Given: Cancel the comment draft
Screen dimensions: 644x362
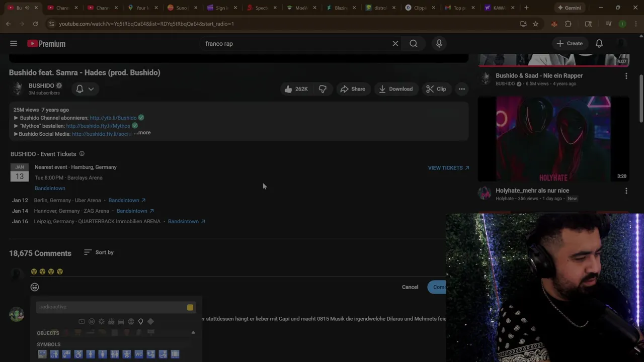Looking at the screenshot, I should [x=410, y=287].
